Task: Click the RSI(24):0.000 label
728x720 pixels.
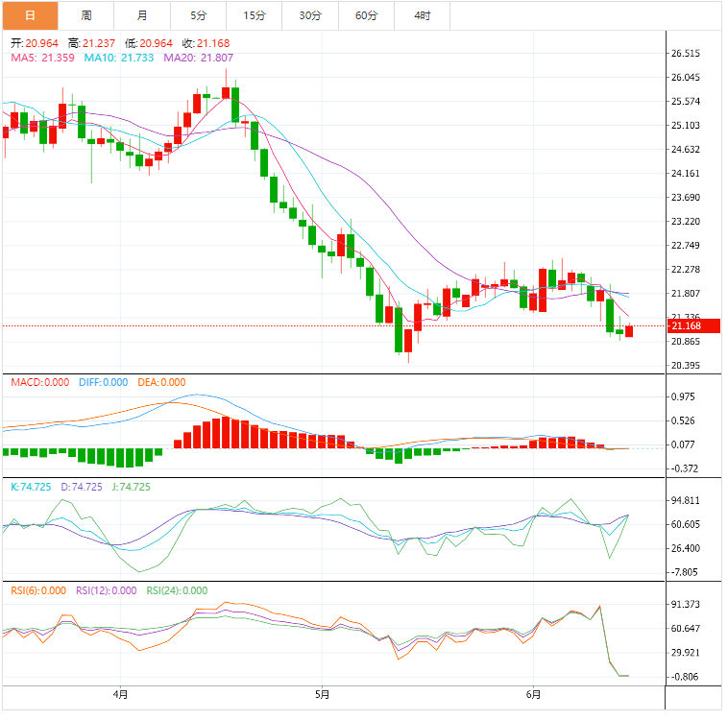Action: (177, 591)
